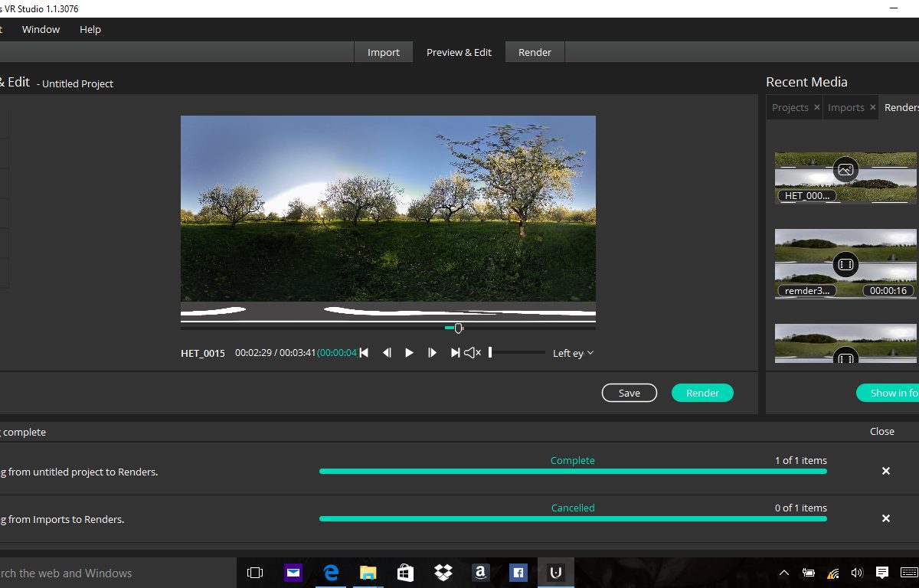Screen dimensions: 919x588
Task: Switch to the Import tab
Action: (383, 52)
